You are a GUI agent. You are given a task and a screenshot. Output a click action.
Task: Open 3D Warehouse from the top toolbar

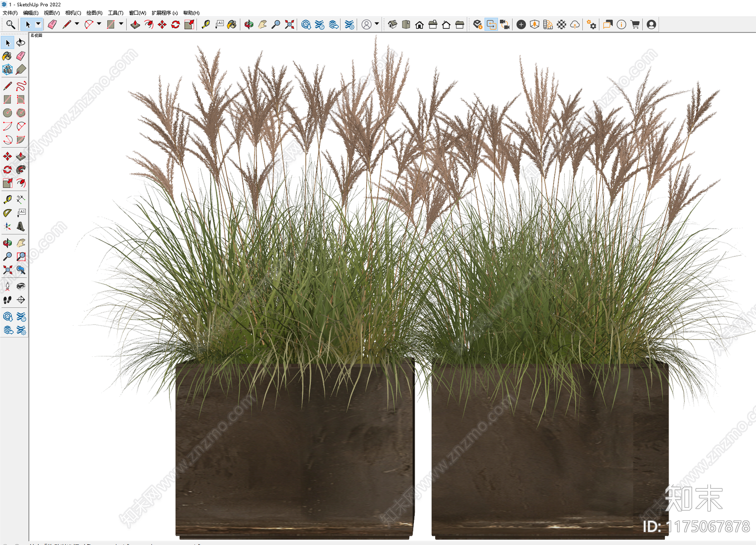click(x=306, y=25)
